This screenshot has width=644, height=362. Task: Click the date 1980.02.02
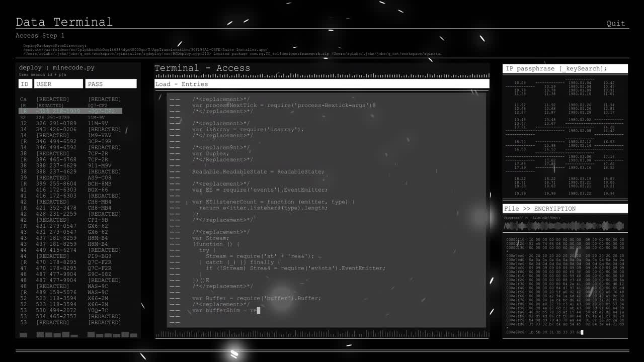pos(580,120)
